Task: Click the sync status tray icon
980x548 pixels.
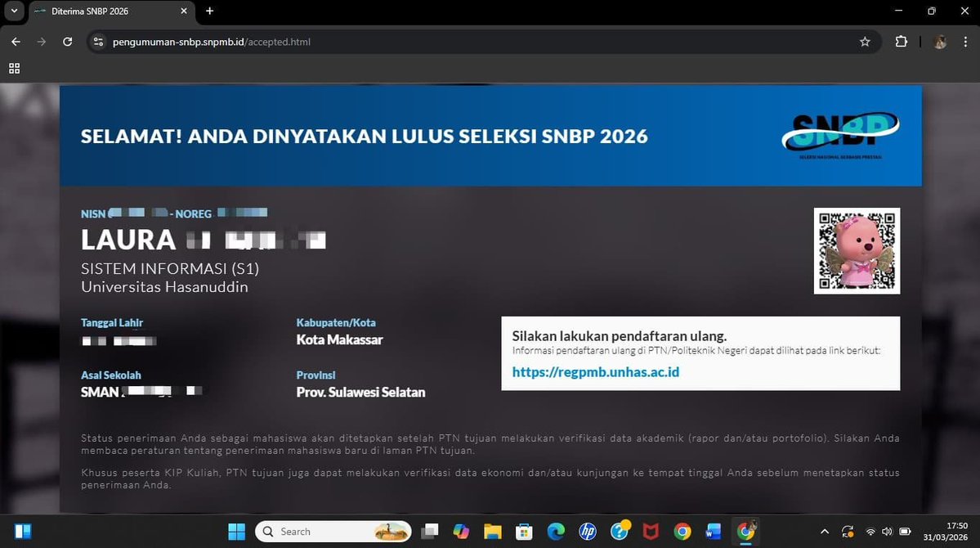Action: pos(848,532)
